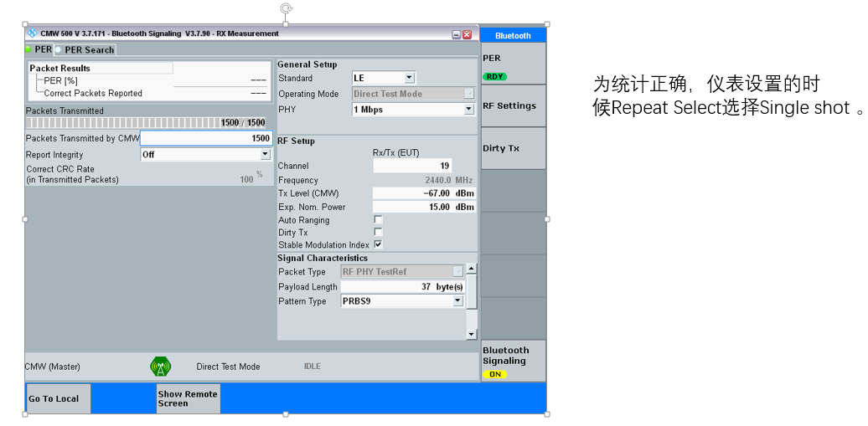Click the Rx/Tx (EUT) column label
The width and height of the screenshot is (868, 426).
click(x=396, y=152)
